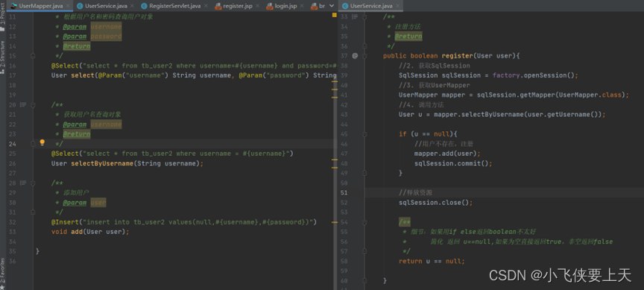Click 'void add(User user);' line

(90, 232)
